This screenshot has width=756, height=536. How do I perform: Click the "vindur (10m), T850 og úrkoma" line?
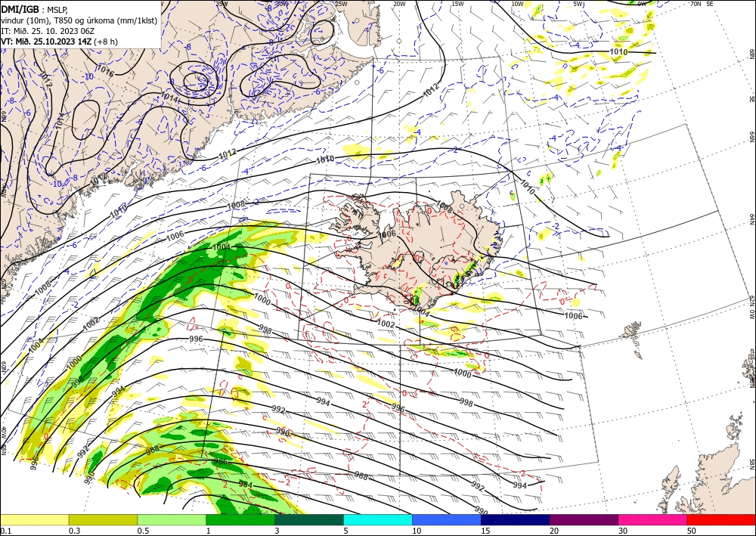(x=79, y=20)
